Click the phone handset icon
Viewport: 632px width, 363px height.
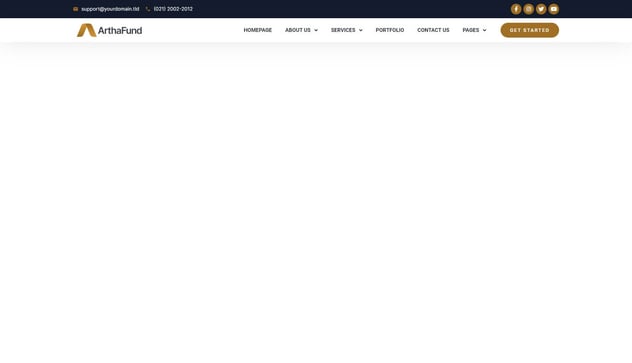148,9
